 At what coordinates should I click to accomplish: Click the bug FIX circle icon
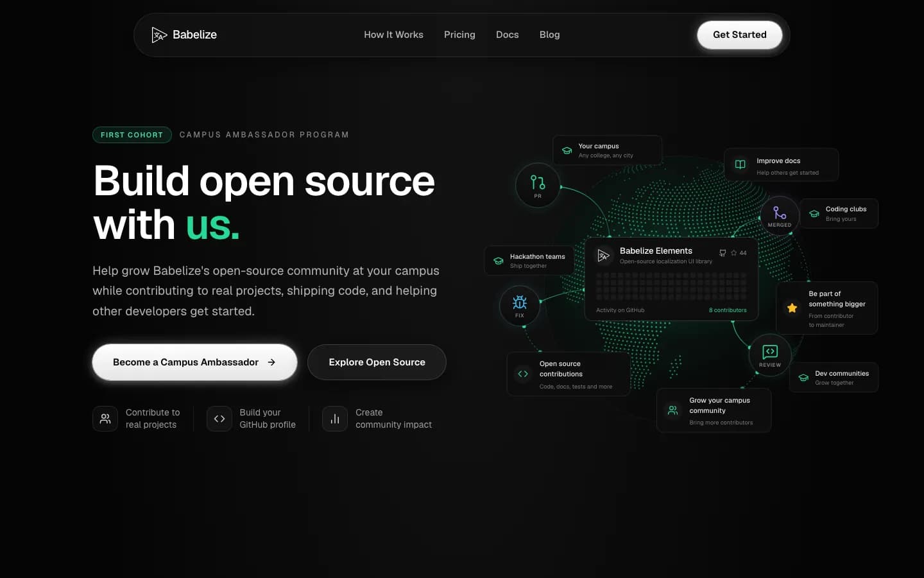[x=520, y=306]
